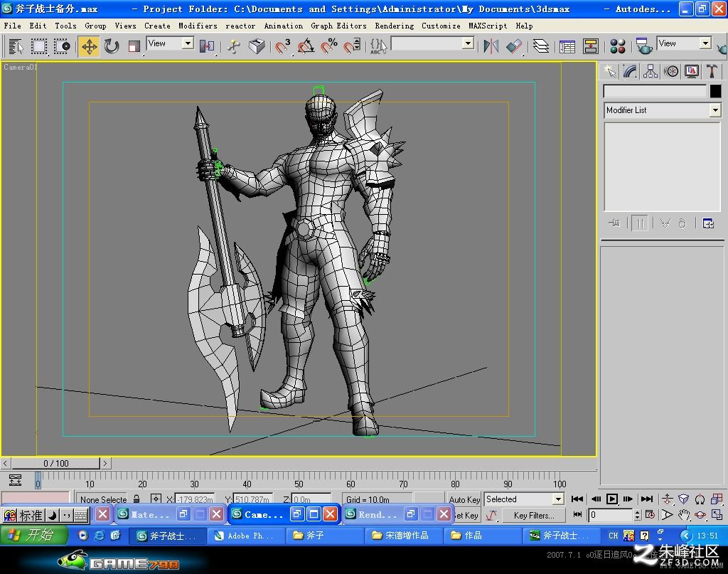Choose the Select and Move tool
The width and height of the screenshot is (728, 574).
point(89,46)
